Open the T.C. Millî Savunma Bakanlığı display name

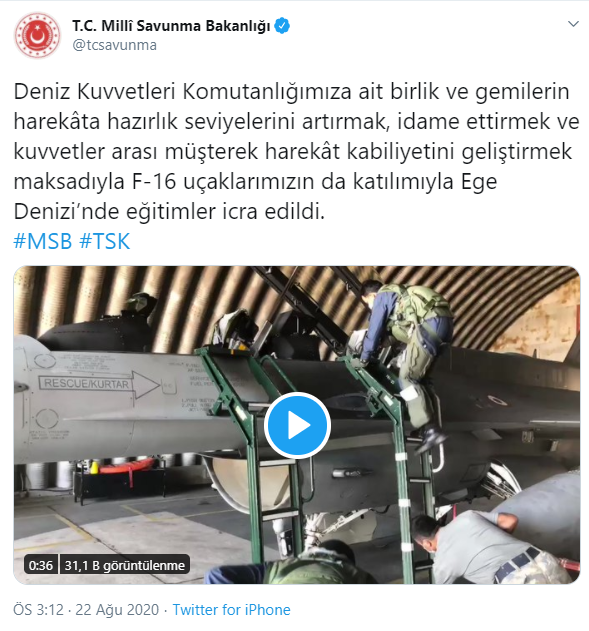point(171,26)
